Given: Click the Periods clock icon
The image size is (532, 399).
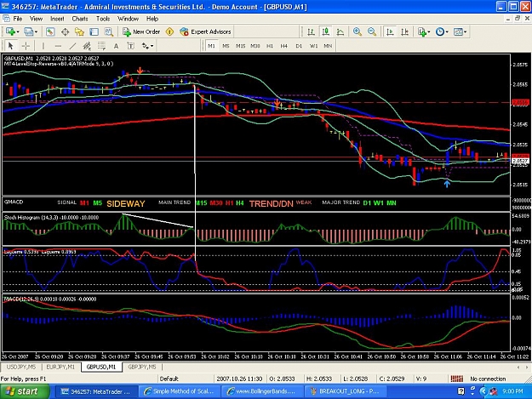Looking at the screenshot, I should click(x=440, y=31).
